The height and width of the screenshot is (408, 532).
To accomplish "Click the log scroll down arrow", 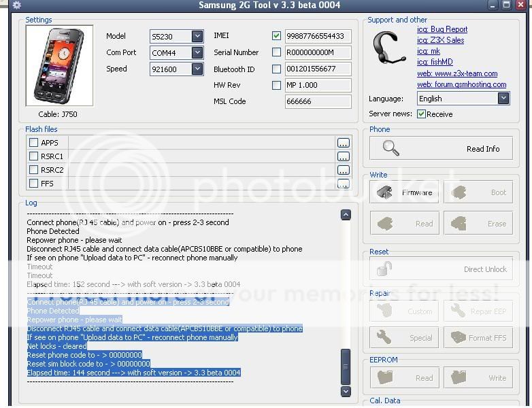I will click(x=346, y=391).
